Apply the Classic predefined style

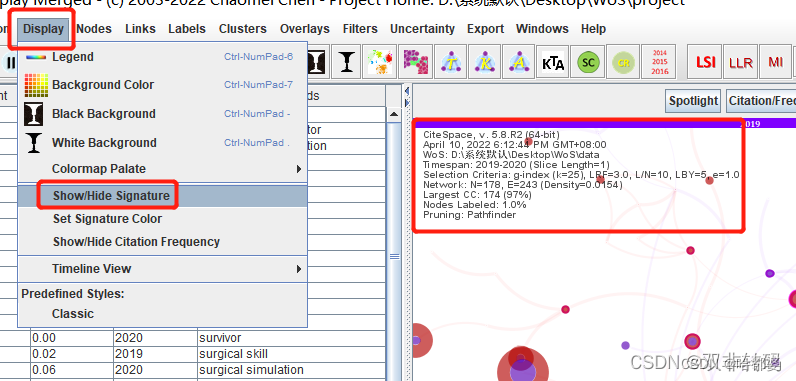pyautogui.click(x=162, y=314)
